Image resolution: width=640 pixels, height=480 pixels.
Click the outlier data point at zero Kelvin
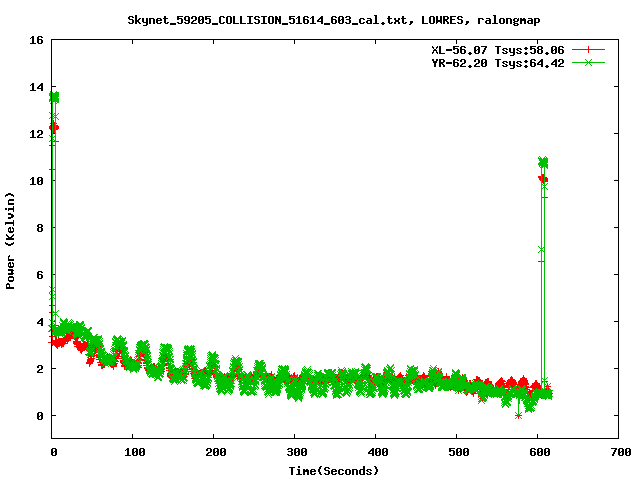click(x=518, y=416)
